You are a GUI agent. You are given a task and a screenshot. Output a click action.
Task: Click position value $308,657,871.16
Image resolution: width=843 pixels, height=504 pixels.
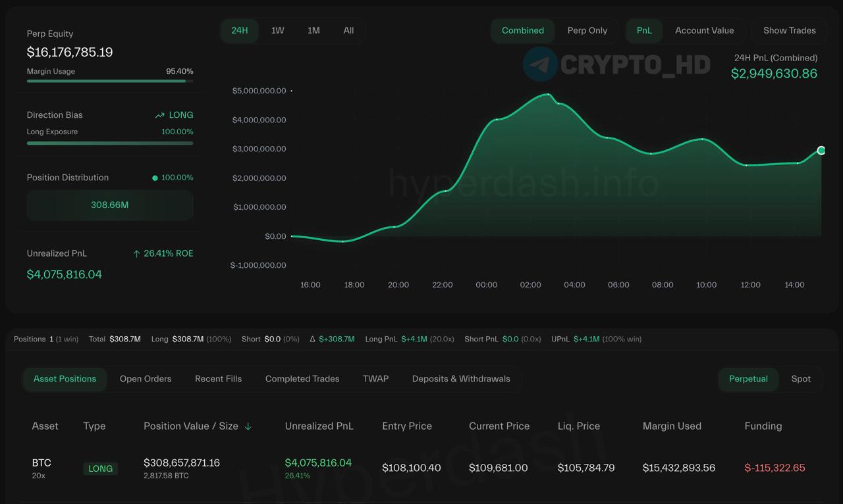click(x=182, y=463)
